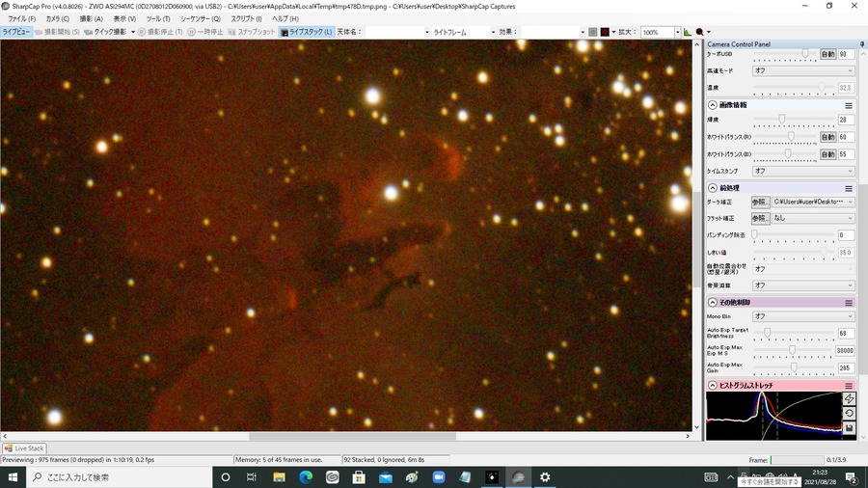This screenshot has height=488, width=868.
Task: Open Settings gear on the taskbar
Action: click(x=545, y=477)
